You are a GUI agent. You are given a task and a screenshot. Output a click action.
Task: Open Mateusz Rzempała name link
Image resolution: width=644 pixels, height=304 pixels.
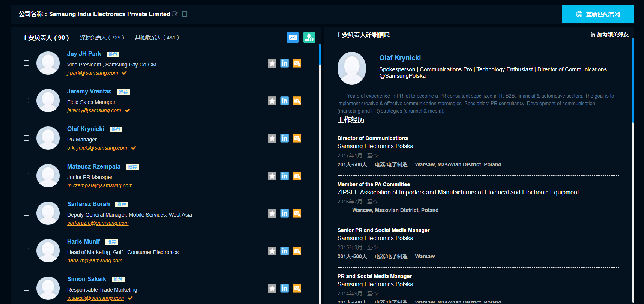tap(94, 167)
